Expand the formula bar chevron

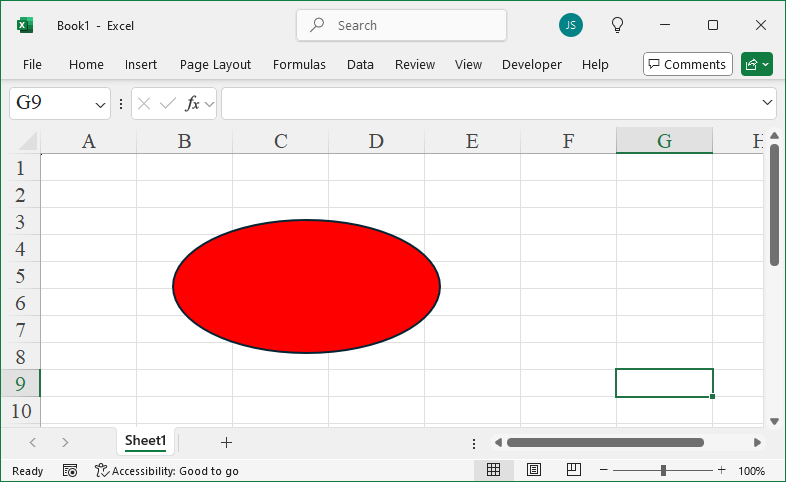[x=767, y=102]
